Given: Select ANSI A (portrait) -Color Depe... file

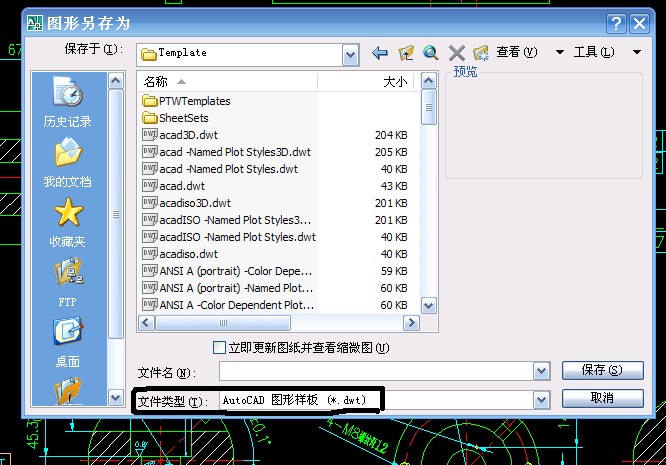Looking at the screenshot, I should pyautogui.click(x=227, y=271).
